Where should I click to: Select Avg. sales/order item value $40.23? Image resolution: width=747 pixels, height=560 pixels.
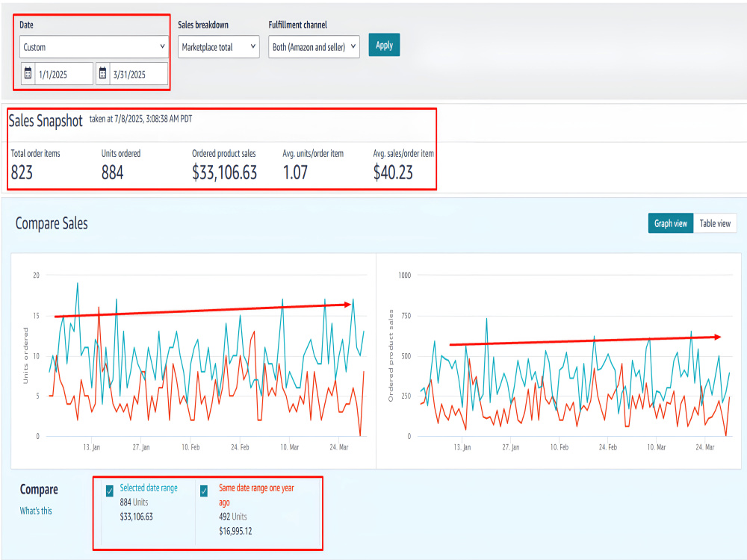click(393, 172)
